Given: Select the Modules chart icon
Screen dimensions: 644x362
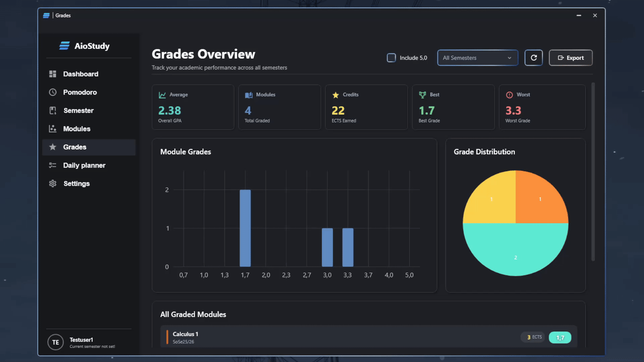Looking at the screenshot, I should tap(52, 129).
